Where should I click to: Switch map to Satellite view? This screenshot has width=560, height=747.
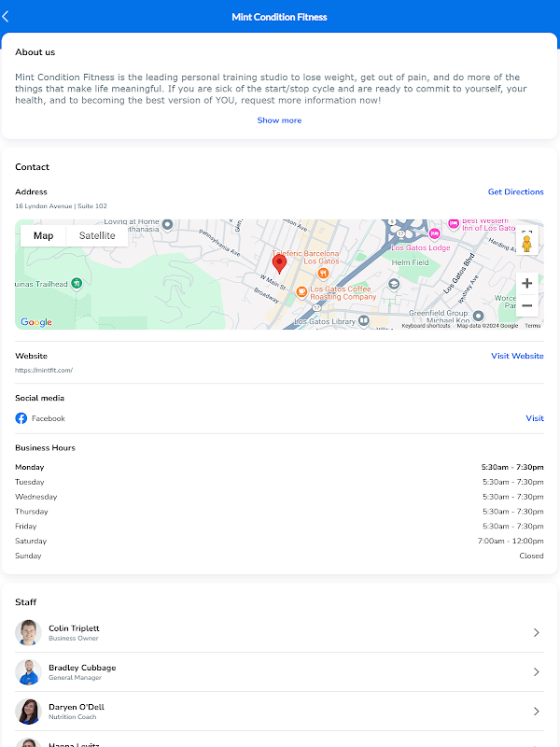point(97,236)
